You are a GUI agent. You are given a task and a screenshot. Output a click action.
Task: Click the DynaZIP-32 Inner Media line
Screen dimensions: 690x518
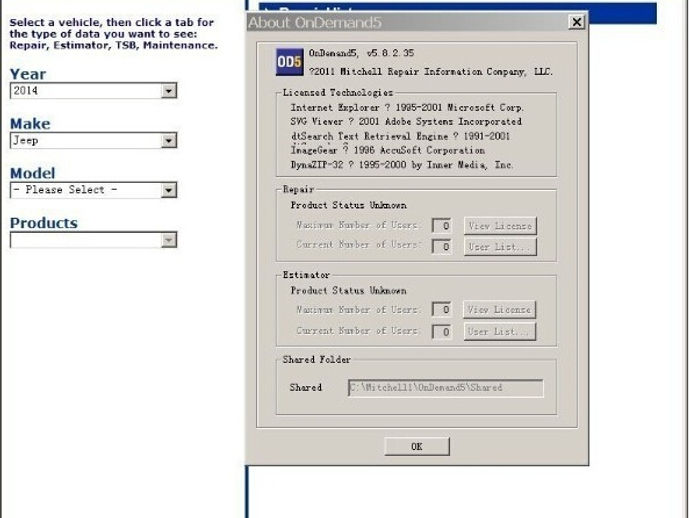(402, 165)
